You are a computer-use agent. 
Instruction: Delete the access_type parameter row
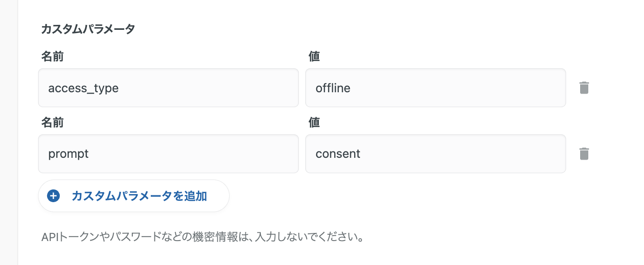[584, 88]
